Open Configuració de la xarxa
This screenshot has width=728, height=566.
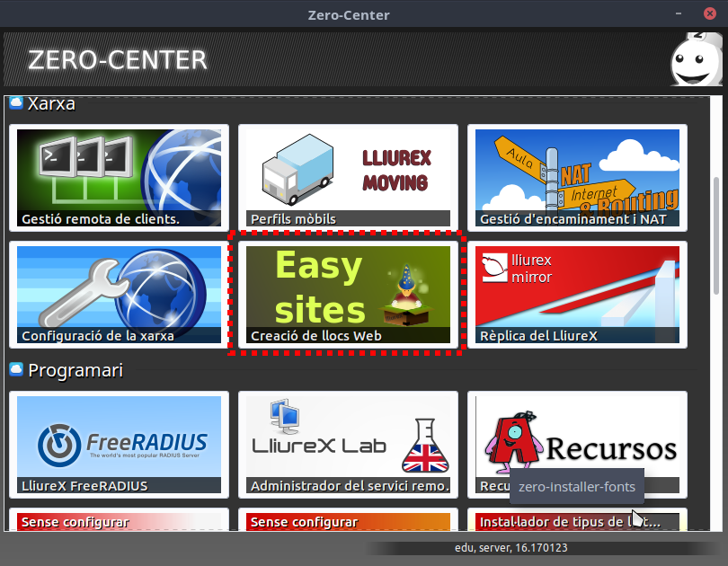coord(119,294)
